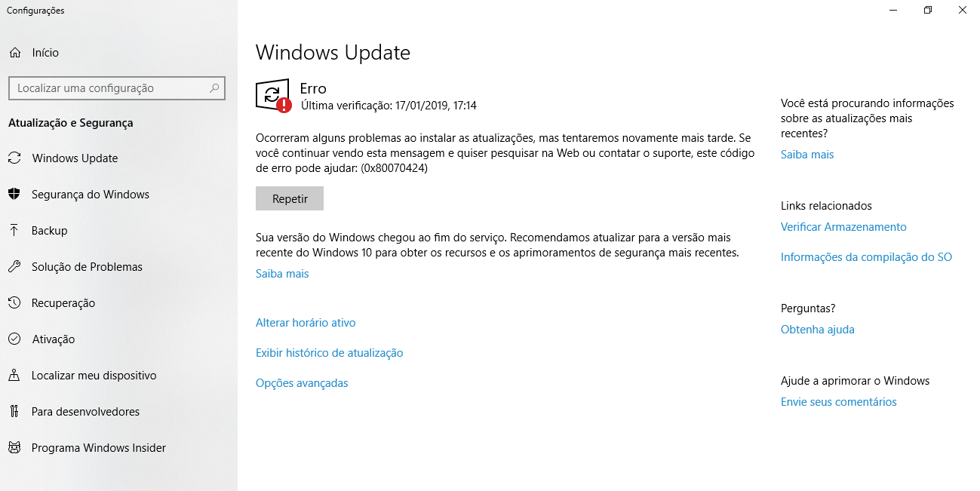The image size is (980, 491).
Task: Click the Início home icon
Action: [x=14, y=53]
